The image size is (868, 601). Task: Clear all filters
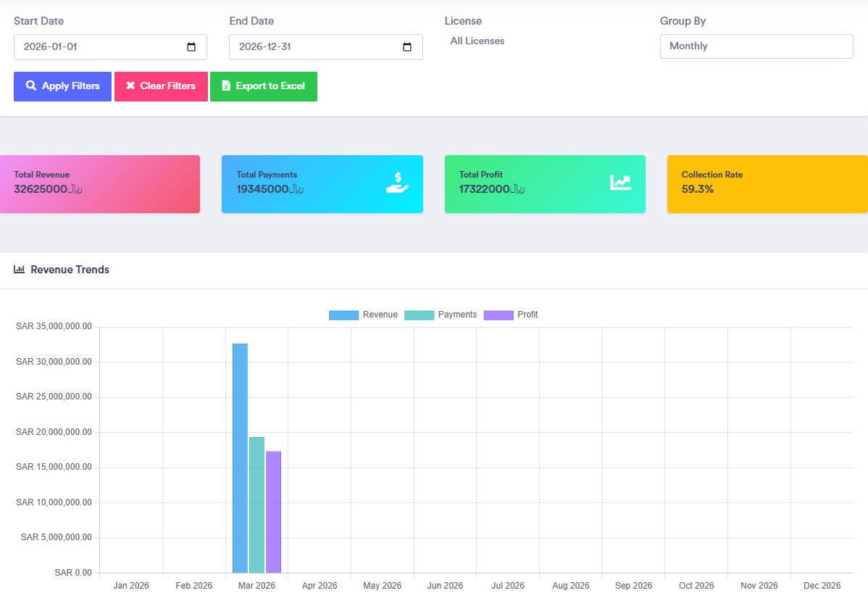[161, 86]
